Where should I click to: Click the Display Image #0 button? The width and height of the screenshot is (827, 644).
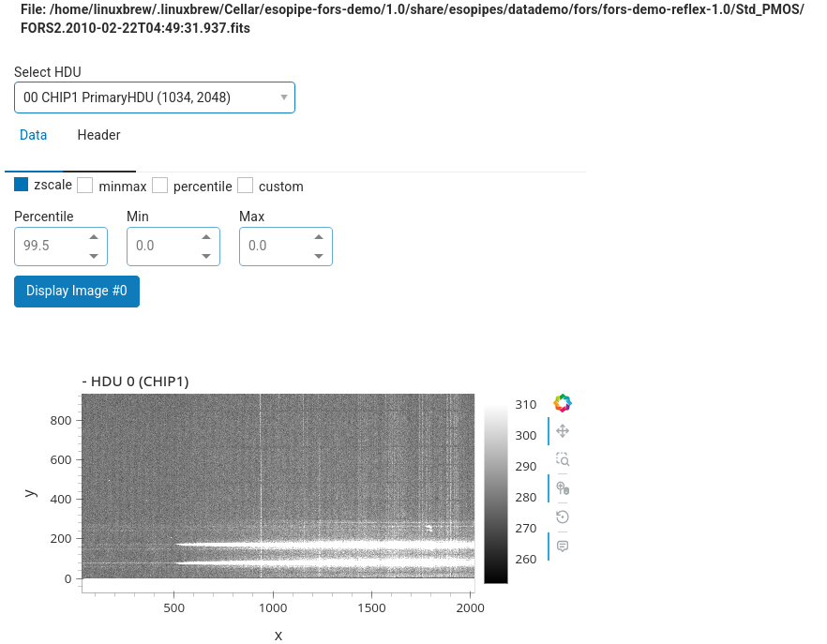click(x=77, y=292)
